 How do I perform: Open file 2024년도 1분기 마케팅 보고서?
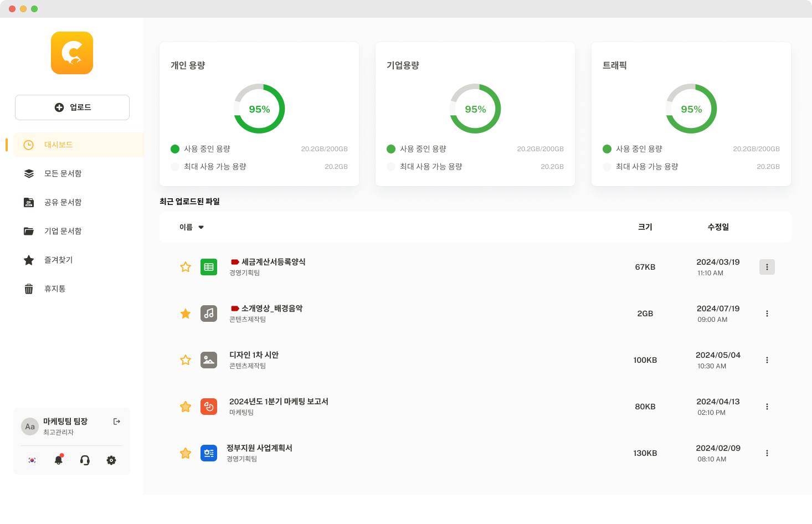279,402
